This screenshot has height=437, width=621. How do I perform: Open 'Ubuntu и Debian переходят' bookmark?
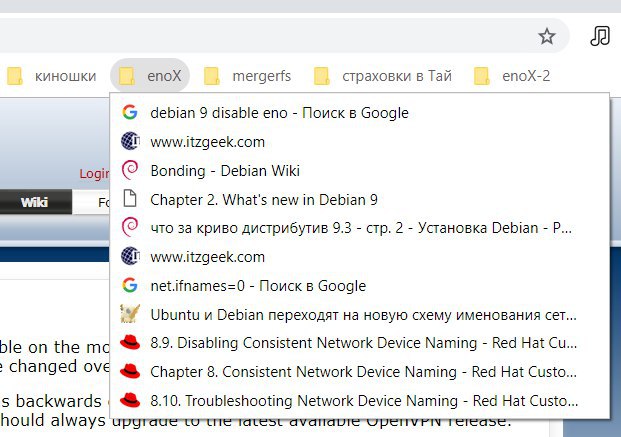360,315
